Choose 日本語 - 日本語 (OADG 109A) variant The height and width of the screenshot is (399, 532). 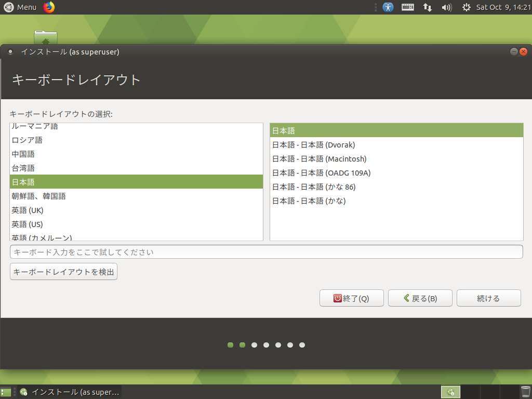(x=396, y=172)
